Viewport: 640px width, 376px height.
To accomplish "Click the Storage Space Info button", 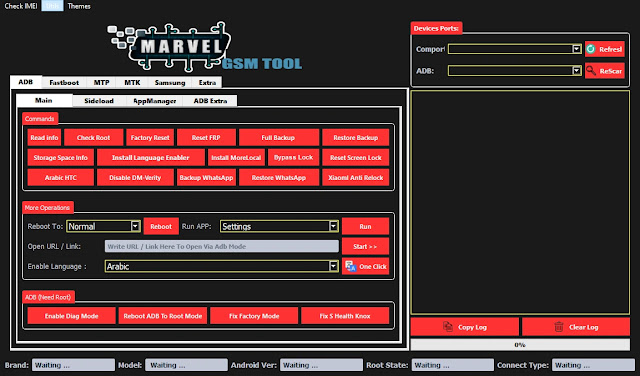I will click(x=60, y=158).
